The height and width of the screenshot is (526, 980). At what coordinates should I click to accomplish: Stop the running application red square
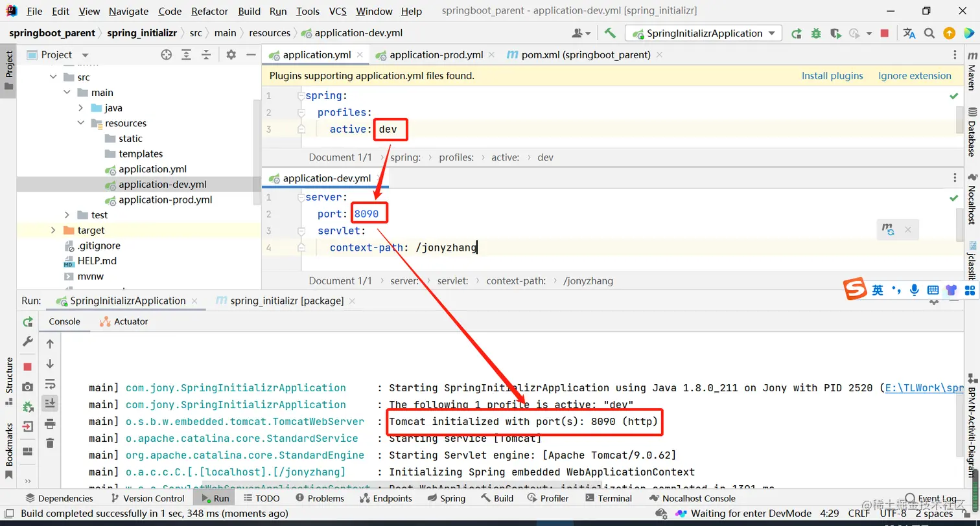pos(885,33)
